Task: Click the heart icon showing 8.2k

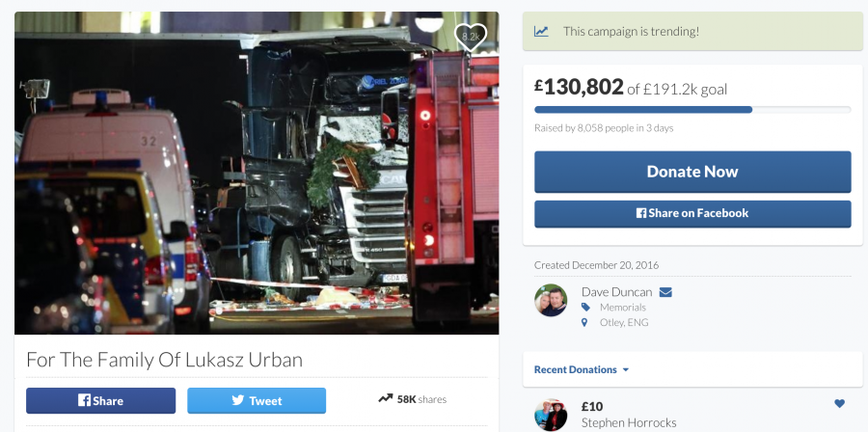Action: tap(471, 37)
